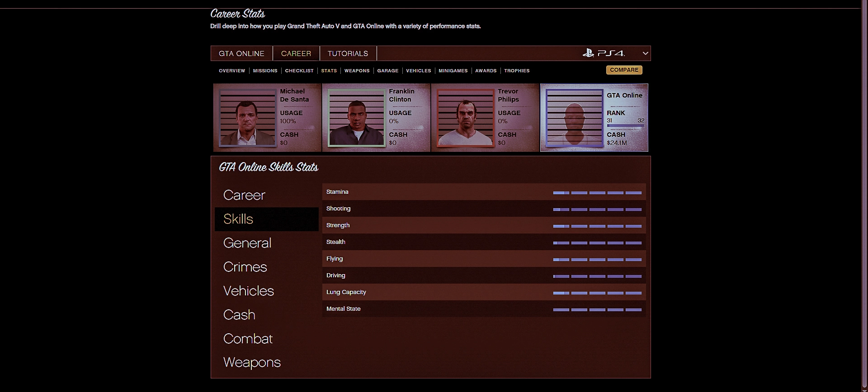
Task: Go to the OVERVIEW sub-menu
Action: (x=232, y=71)
